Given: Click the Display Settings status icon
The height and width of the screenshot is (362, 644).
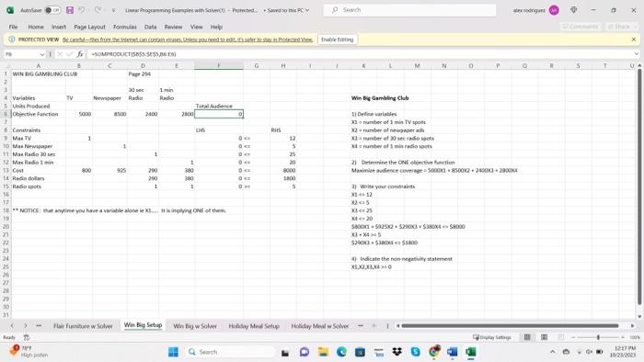Looking at the screenshot, I should pos(492,337).
